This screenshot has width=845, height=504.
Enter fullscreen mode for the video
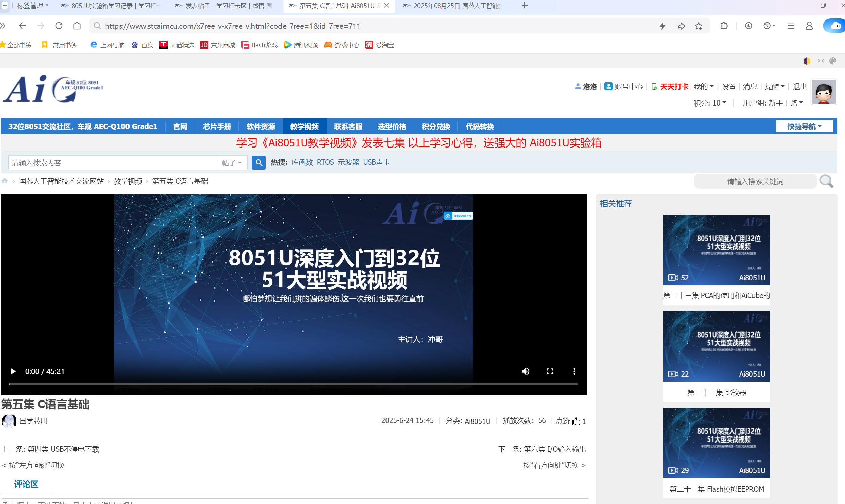(x=550, y=371)
